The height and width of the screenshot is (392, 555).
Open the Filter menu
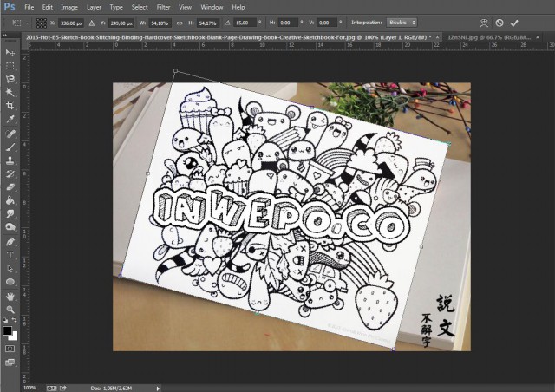point(163,7)
